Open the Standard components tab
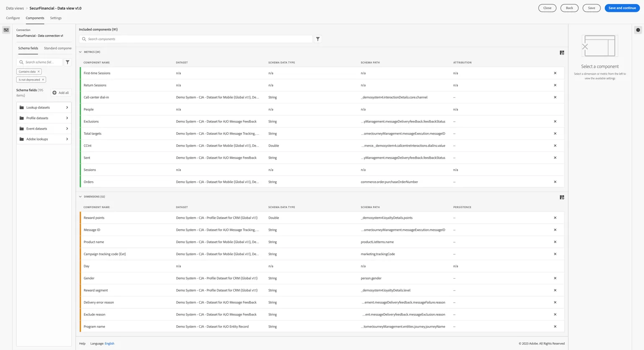 [58, 48]
